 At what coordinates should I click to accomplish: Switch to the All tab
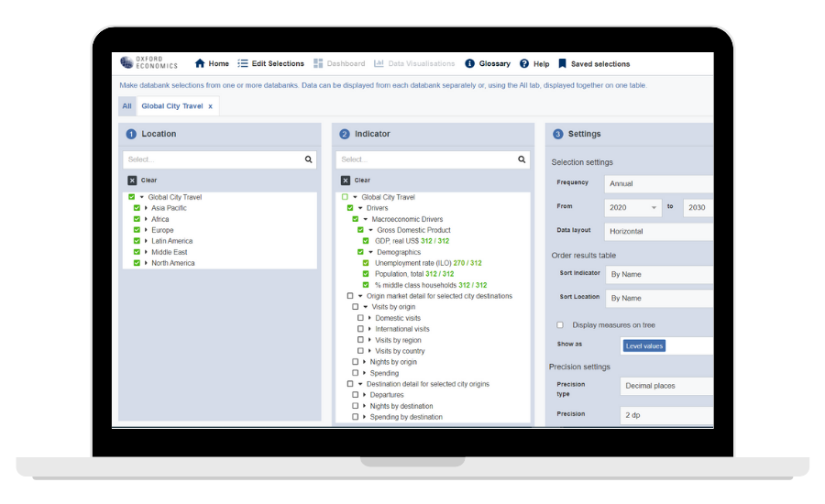(126, 106)
